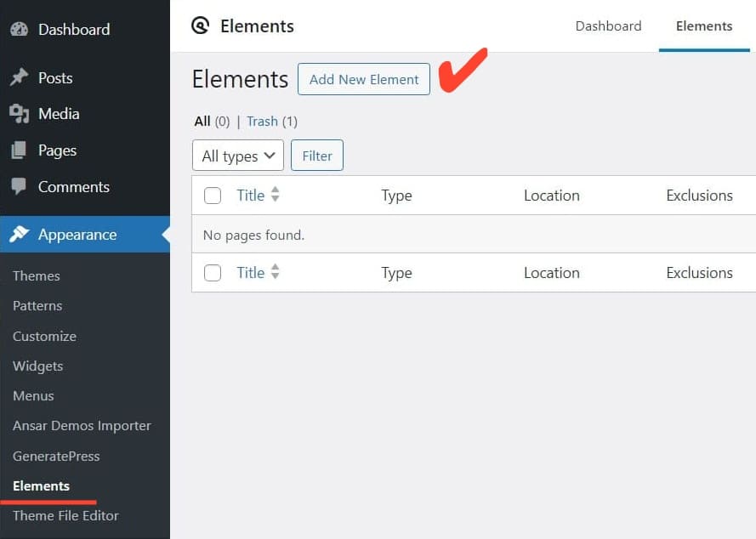756x539 pixels.
Task: Click the Media library icon
Action: (20, 114)
